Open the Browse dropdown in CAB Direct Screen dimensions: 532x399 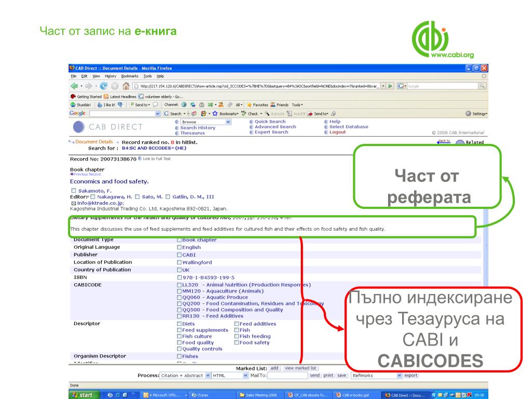coord(206,122)
